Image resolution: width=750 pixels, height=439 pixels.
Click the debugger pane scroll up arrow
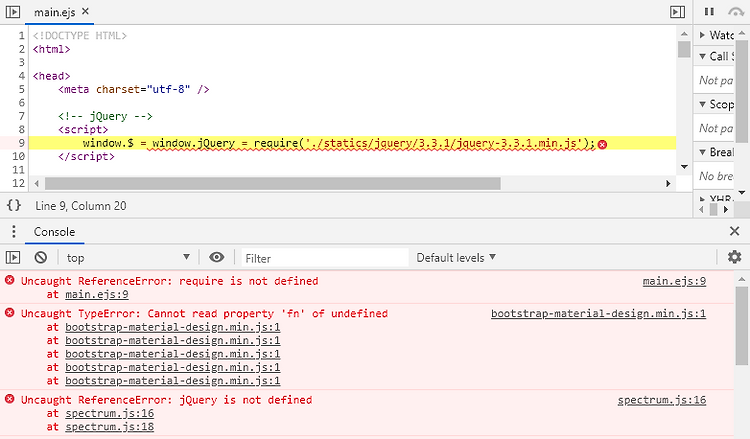742,33
